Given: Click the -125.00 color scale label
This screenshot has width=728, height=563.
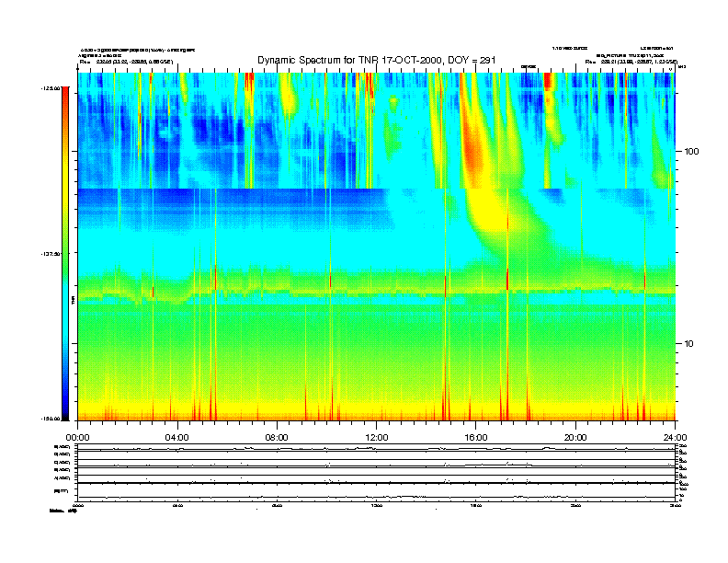Looking at the screenshot, I should (51, 87).
